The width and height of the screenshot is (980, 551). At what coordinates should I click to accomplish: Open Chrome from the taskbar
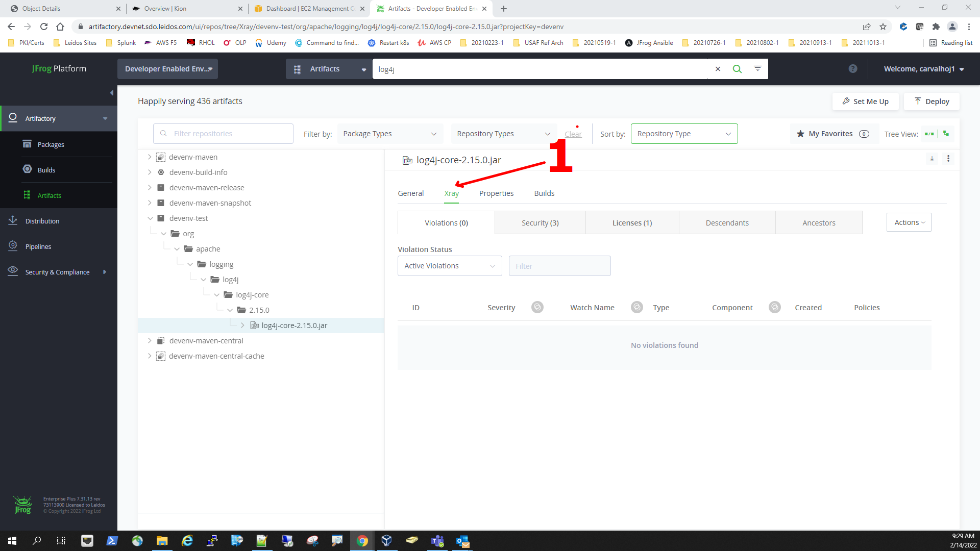click(x=362, y=541)
